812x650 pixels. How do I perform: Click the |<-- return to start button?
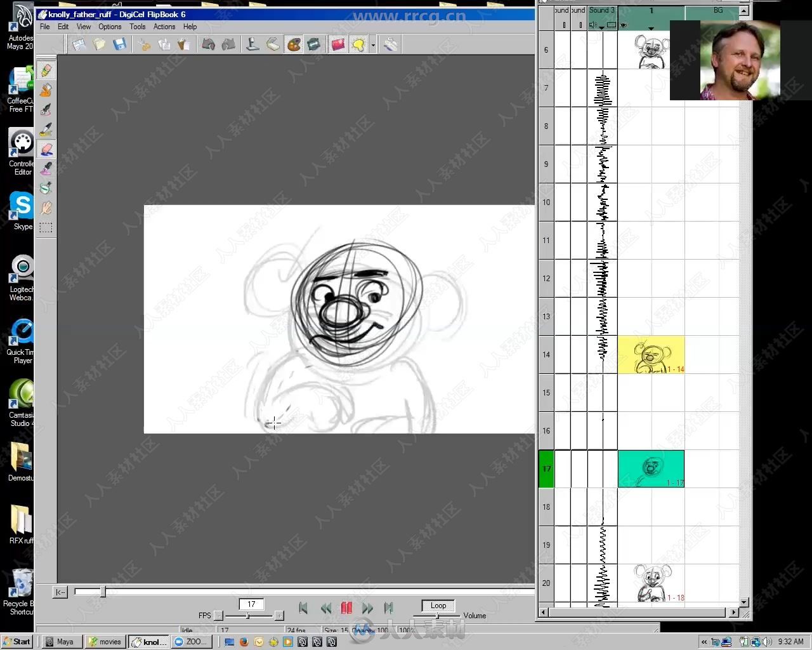point(60,592)
